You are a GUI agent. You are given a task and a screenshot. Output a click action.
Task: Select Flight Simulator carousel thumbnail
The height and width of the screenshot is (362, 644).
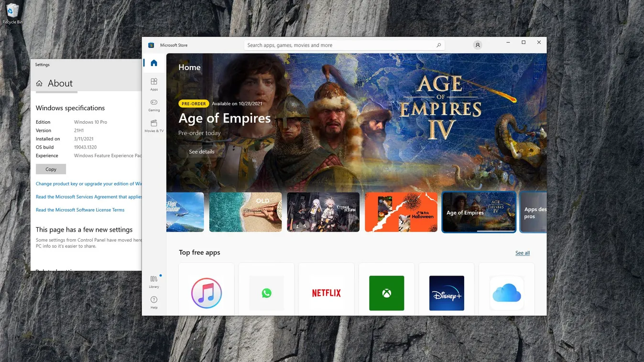tap(185, 212)
